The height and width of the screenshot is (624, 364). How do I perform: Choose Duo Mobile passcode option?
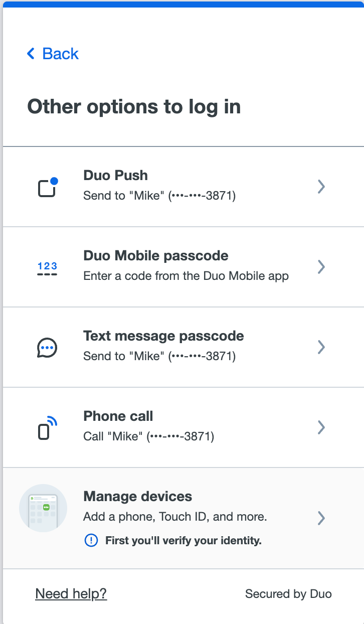coord(184,267)
